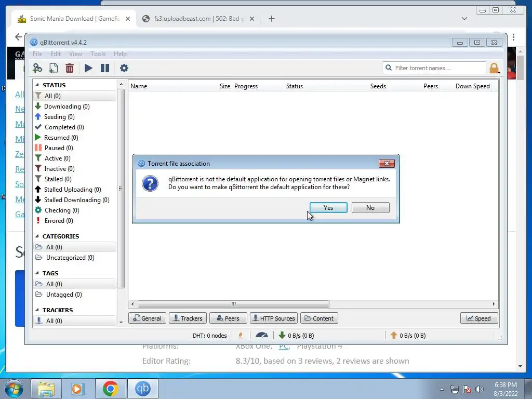Open the Edit menu
The image size is (532, 399).
pyautogui.click(x=55, y=54)
